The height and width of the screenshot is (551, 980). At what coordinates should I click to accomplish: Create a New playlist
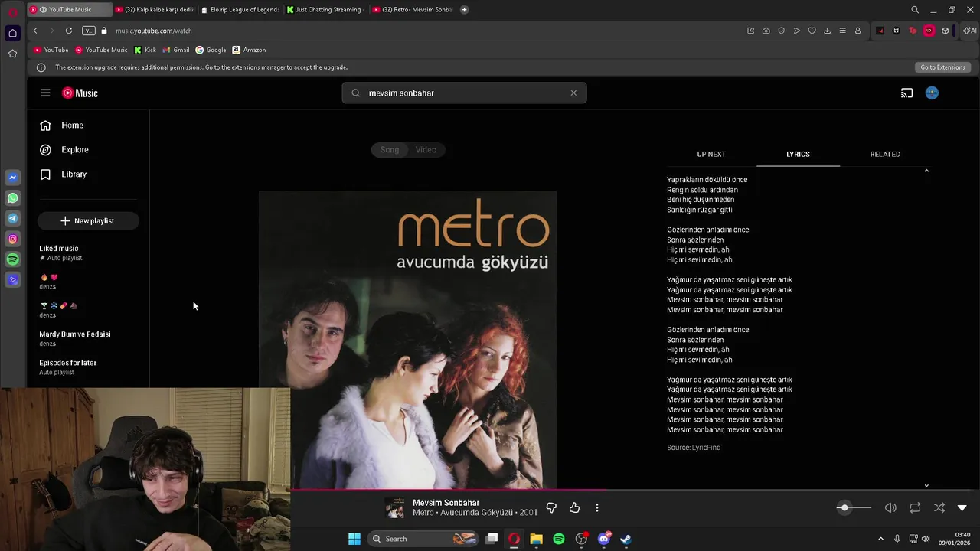[88, 220]
